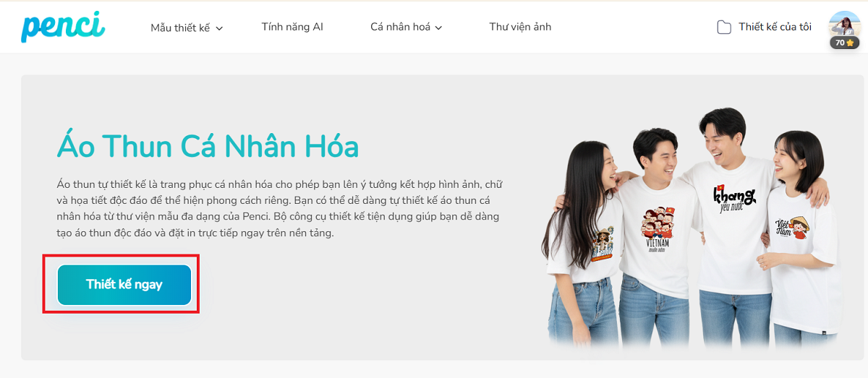Open the Cá nhân hoá menu

(406, 27)
